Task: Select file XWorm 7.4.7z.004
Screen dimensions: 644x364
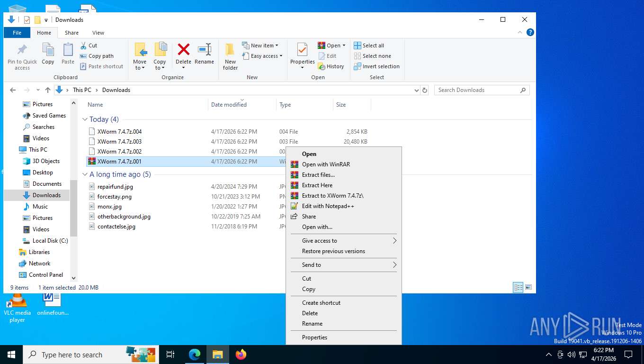Action: pyautogui.click(x=119, y=132)
